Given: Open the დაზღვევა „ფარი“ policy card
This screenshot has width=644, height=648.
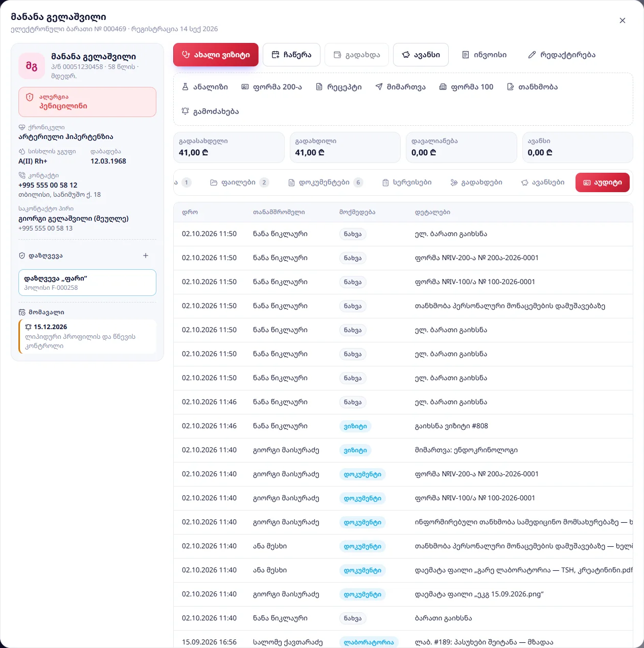Looking at the screenshot, I should tap(87, 283).
